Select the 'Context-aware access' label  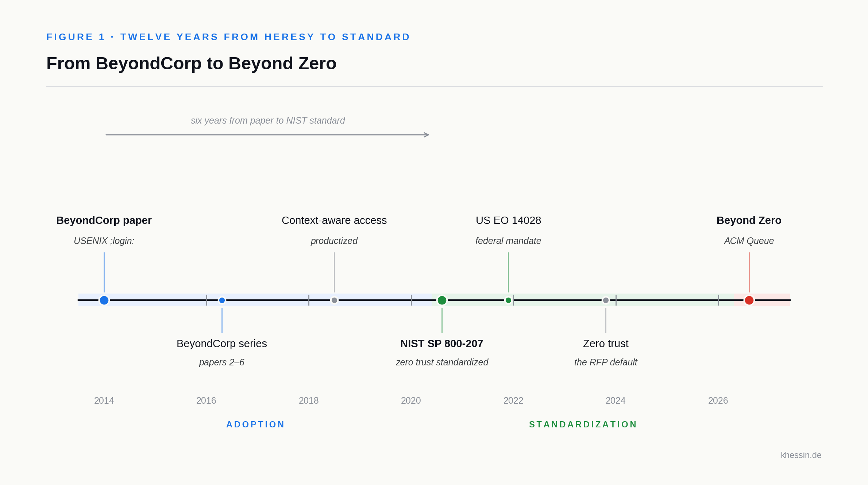click(334, 220)
